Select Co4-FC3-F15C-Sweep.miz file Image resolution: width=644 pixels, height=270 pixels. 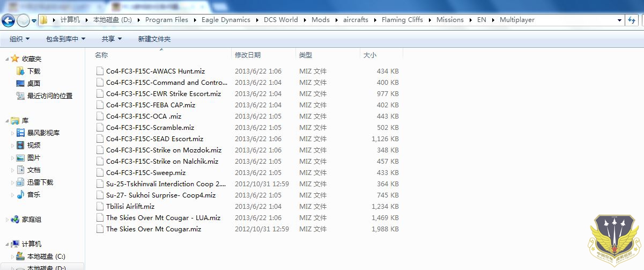click(145, 173)
